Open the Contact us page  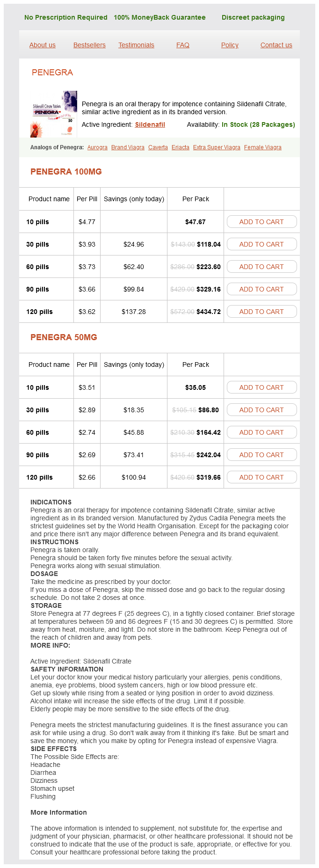(x=276, y=45)
